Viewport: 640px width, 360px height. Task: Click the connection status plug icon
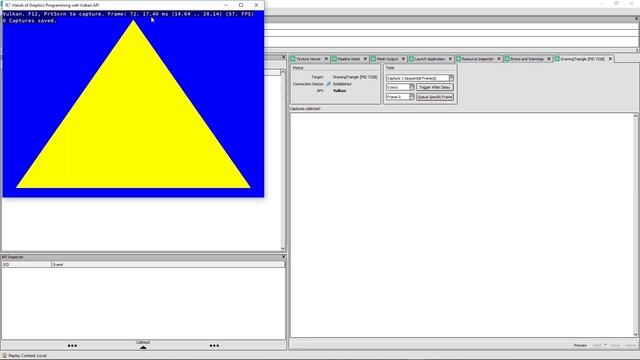point(329,84)
